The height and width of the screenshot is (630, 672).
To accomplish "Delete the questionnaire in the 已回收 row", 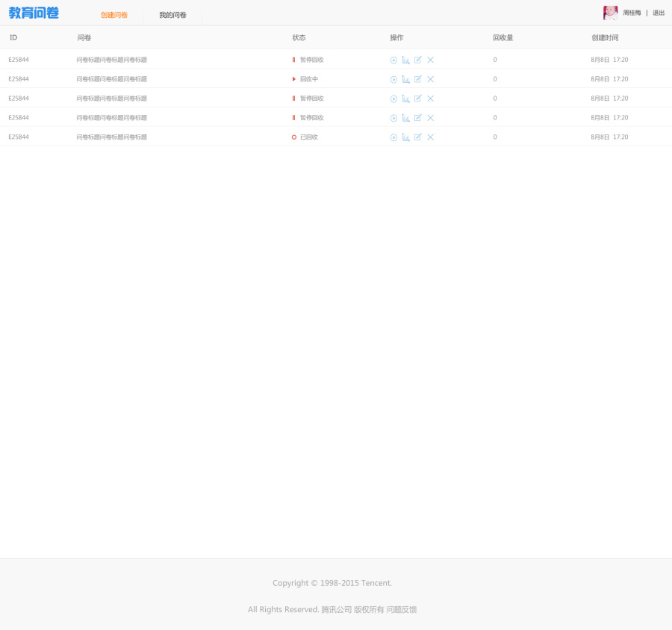I will 430,137.
